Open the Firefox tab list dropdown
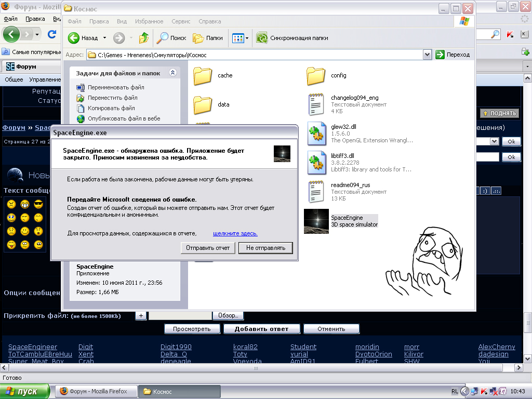 pyautogui.click(x=528, y=66)
